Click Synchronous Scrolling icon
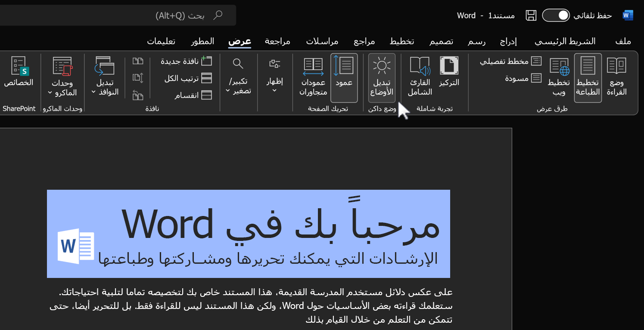The width and height of the screenshot is (644, 330). pyautogui.click(x=138, y=78)
